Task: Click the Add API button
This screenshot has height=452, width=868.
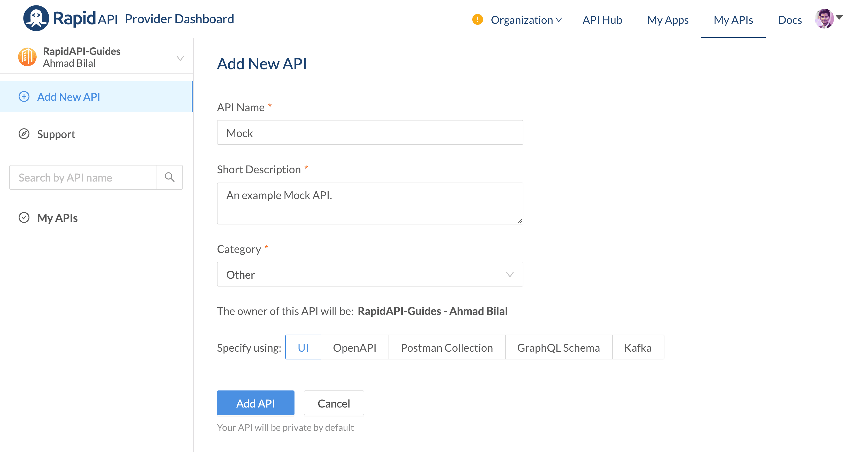Action: [255, 403]
